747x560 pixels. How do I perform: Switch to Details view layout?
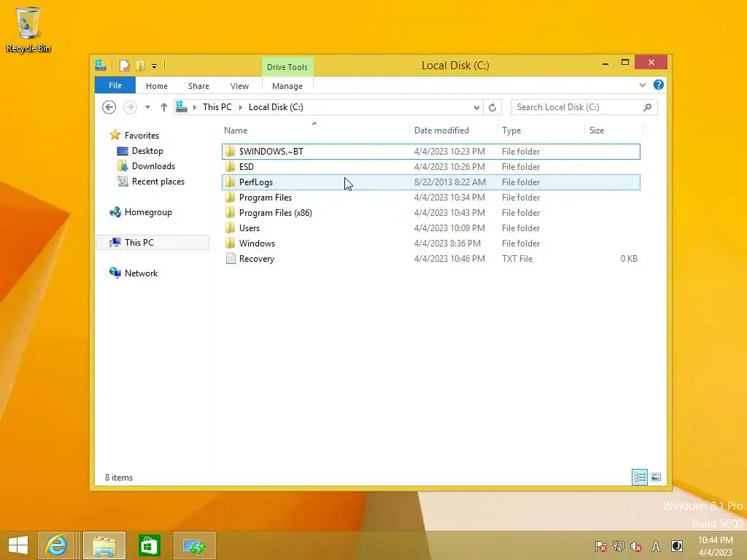[x=639, y=477]
